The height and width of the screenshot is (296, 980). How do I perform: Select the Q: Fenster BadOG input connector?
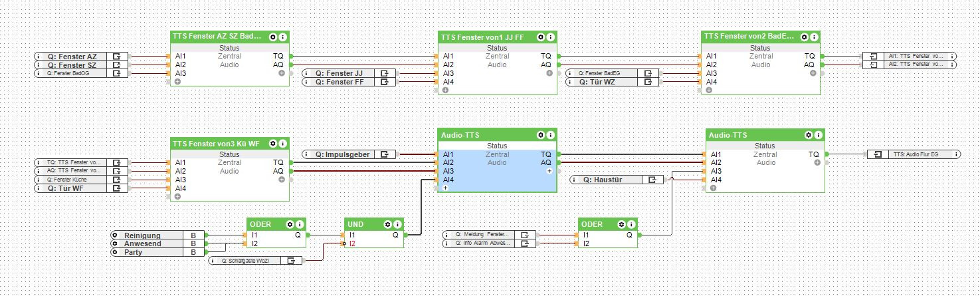81,74
